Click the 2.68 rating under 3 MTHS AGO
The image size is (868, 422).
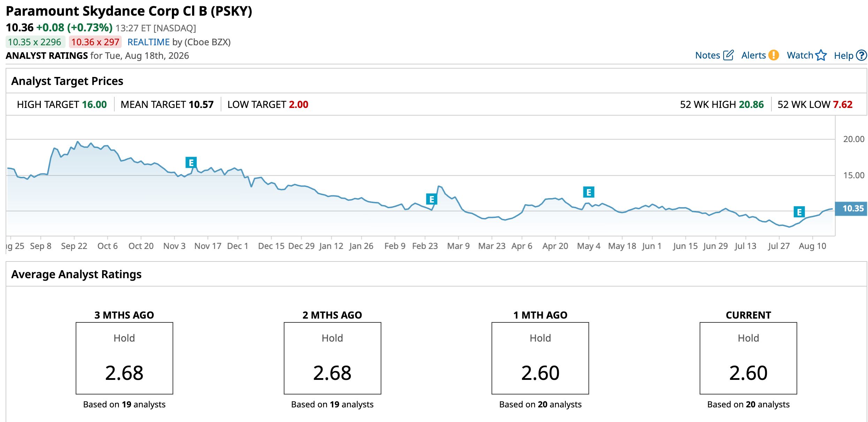click(x=124, y=373)
